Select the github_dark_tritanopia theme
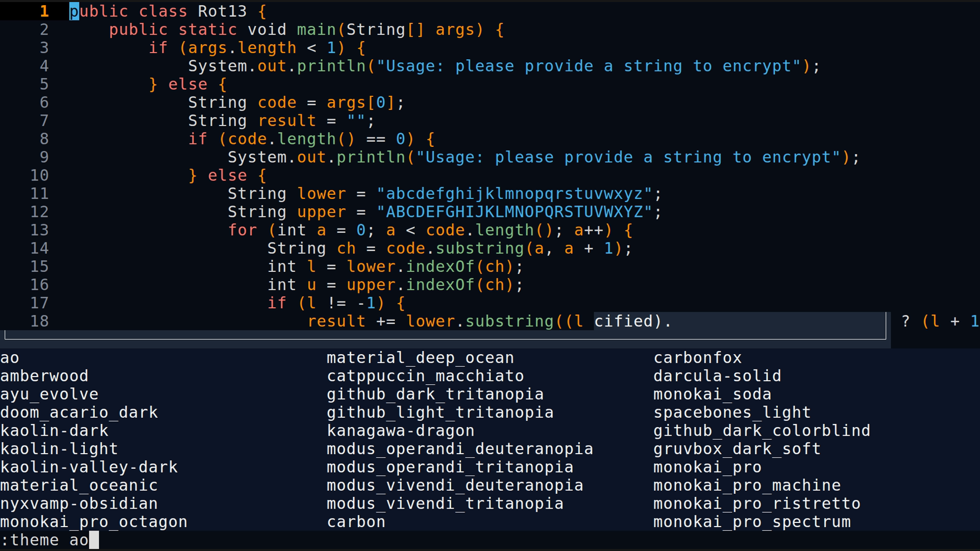The height and width of the screenshot is (551, 980). 435,394
